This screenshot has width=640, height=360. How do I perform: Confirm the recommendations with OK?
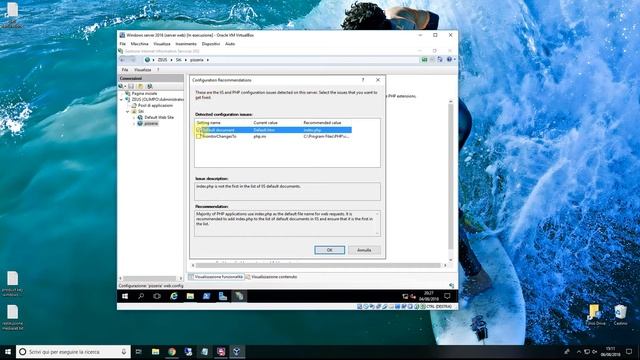329,250
